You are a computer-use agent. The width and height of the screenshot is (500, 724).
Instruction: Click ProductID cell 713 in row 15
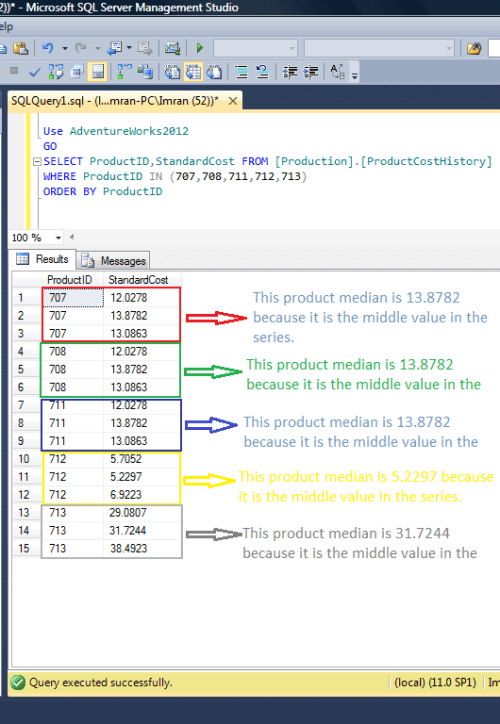pyautogui.click(x=73, y=549)
